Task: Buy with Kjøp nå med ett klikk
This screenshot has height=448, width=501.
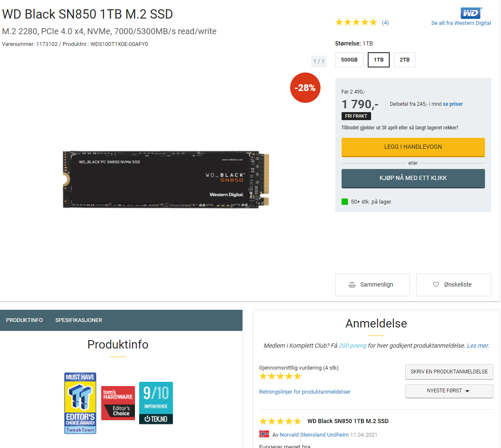Action: [x=413, y=178]
